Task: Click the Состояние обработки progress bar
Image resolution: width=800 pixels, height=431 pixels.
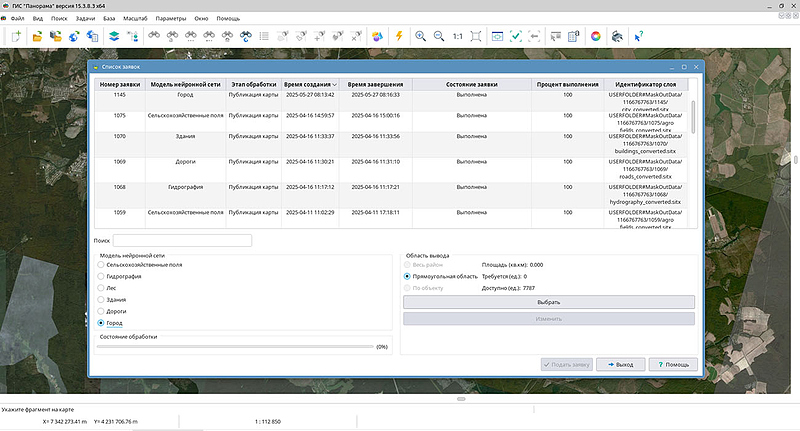Action: pos(235,347)
